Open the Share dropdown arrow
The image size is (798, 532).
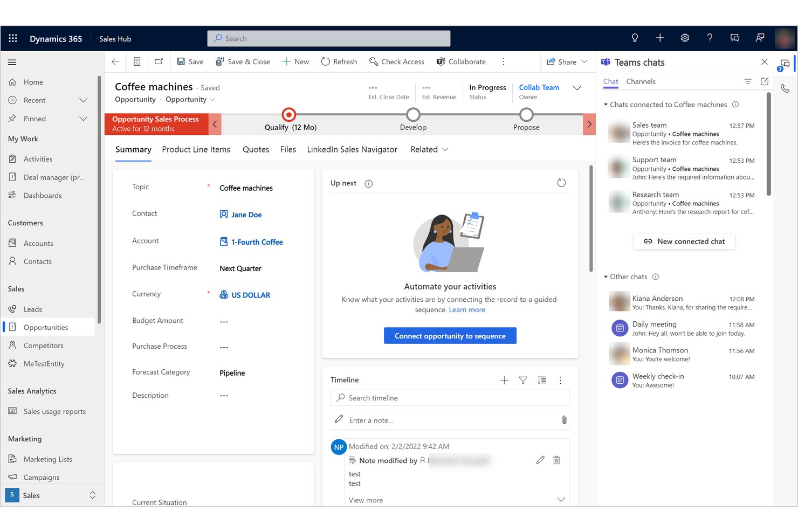tap(584, 62)
